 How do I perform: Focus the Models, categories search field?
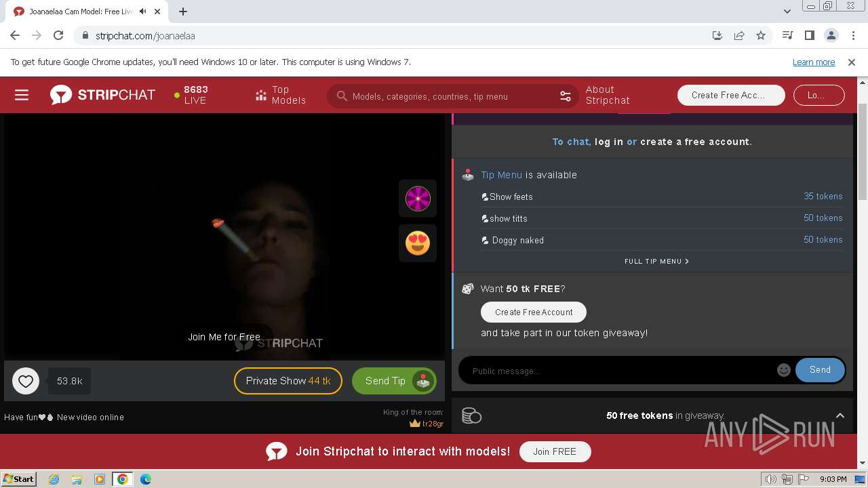point(453,96)
